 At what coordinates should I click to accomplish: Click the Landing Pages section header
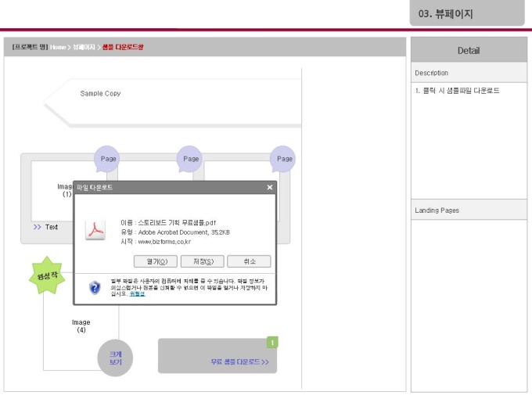tap(469, 210)
